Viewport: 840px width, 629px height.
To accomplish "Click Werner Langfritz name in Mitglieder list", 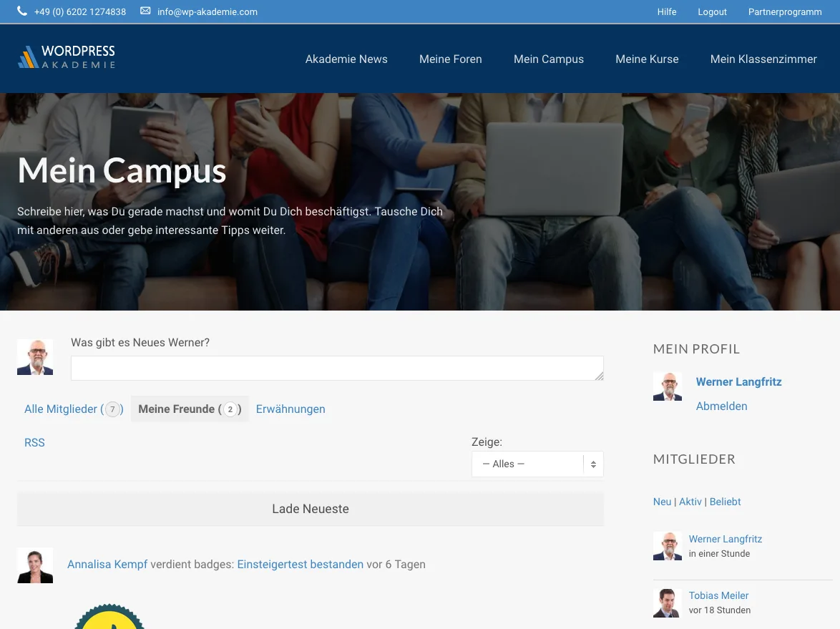I will click(x=726, y=539).
